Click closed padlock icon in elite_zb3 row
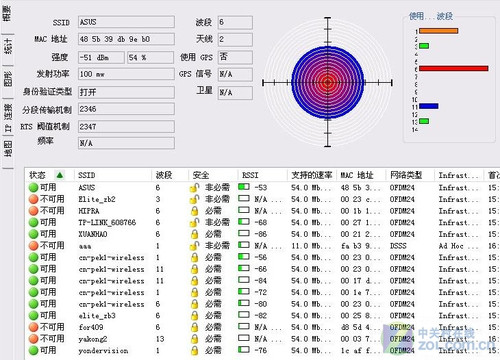 point(194,315)
